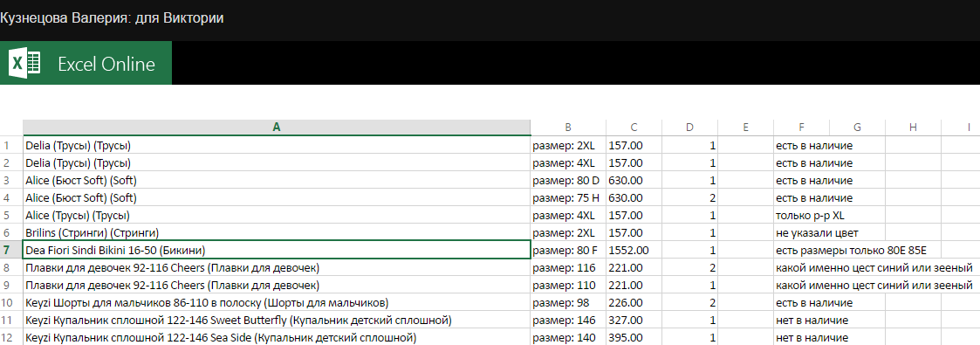Select price cell '327.00'
The image size is (980, 345).
(634, 321)
